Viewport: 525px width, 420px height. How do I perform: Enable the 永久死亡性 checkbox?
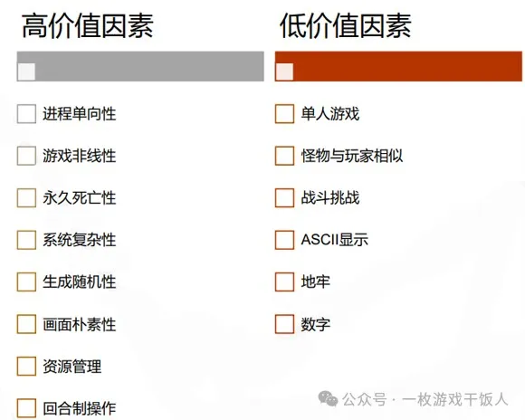26,197
